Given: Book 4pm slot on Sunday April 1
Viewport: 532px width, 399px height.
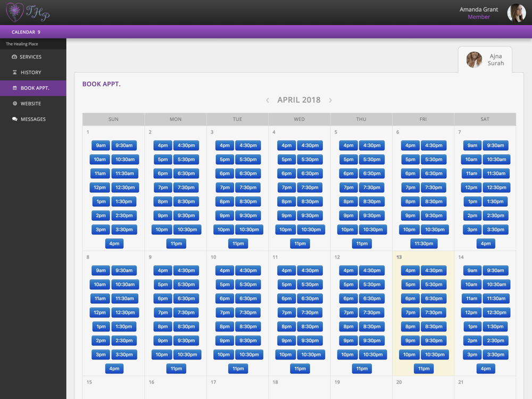Looking at the screenshot, I should pyautogui.click(x=114, y=244).
